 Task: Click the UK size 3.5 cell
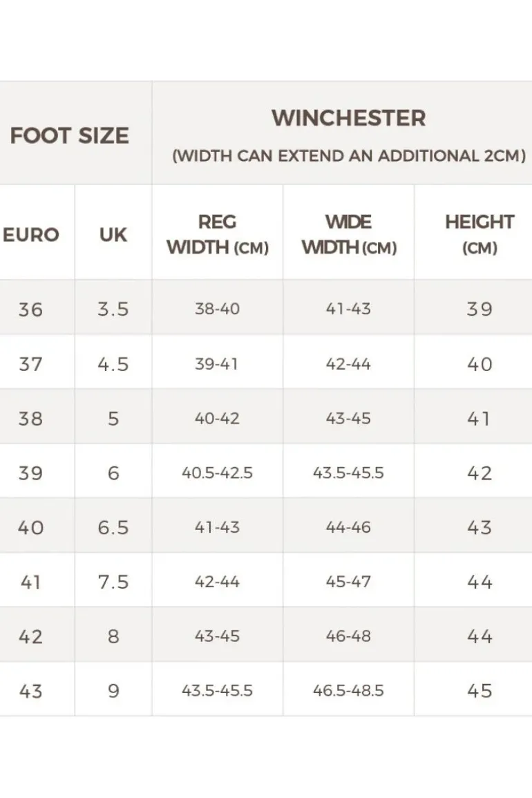(113, 309)
